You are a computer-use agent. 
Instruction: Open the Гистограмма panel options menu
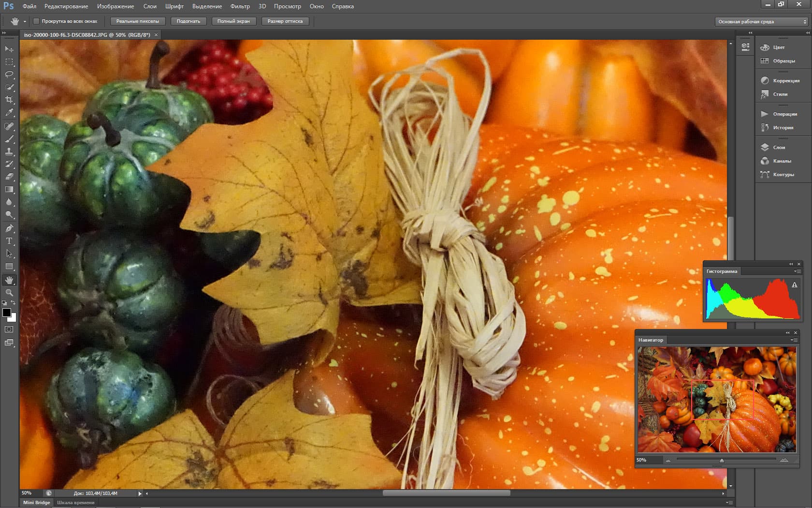797,271
